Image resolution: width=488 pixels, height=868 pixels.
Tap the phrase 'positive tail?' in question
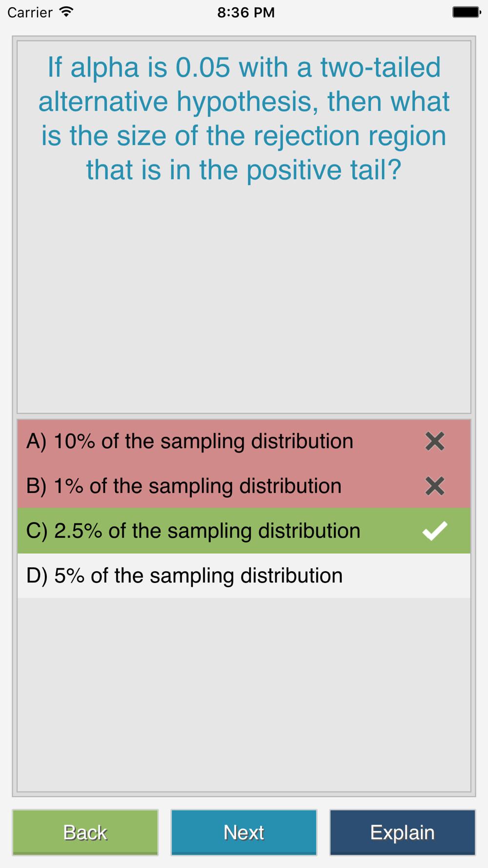click(x=324, y=170)
